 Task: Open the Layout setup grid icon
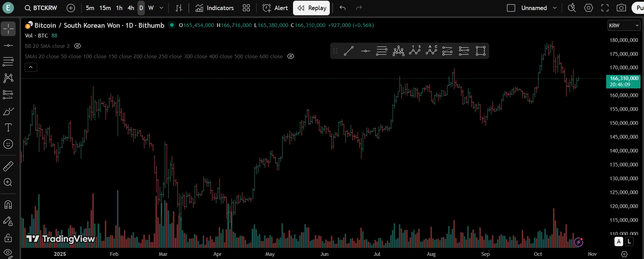[246, 8]
